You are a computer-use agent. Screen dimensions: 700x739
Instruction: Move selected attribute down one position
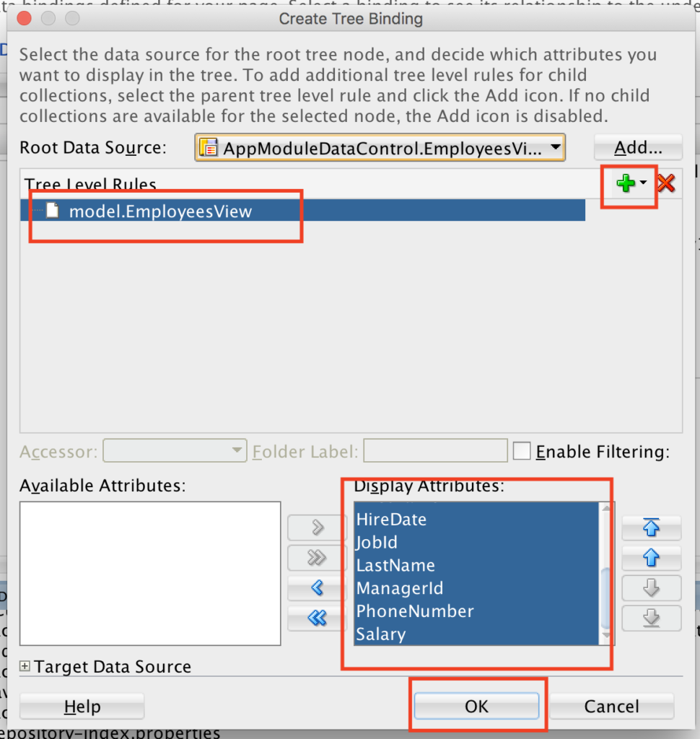(x=651, y=588)
